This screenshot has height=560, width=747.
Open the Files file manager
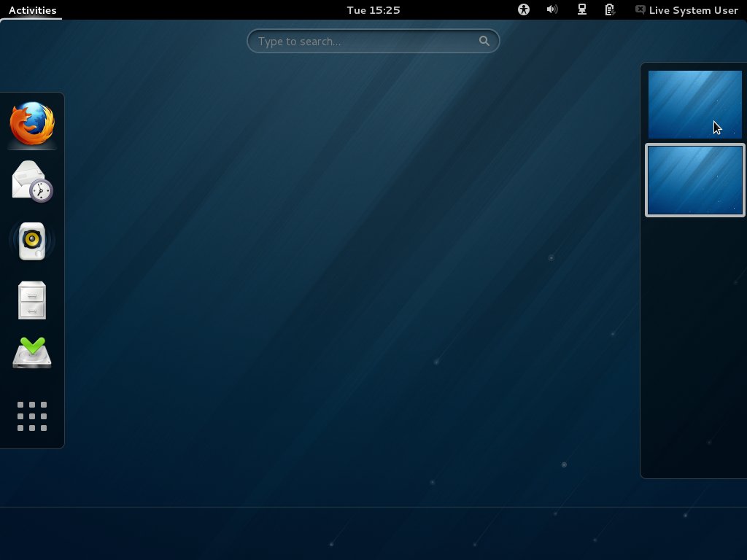32,300
